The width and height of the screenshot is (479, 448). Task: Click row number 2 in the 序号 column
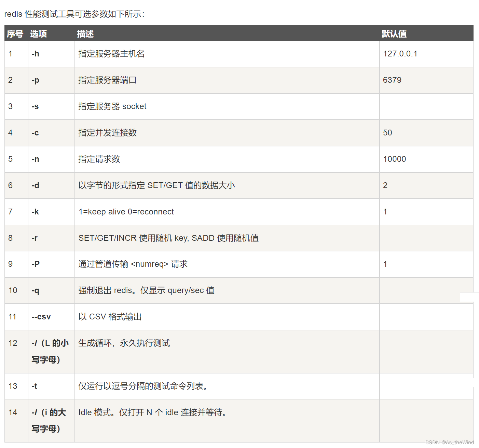[11, 80]
